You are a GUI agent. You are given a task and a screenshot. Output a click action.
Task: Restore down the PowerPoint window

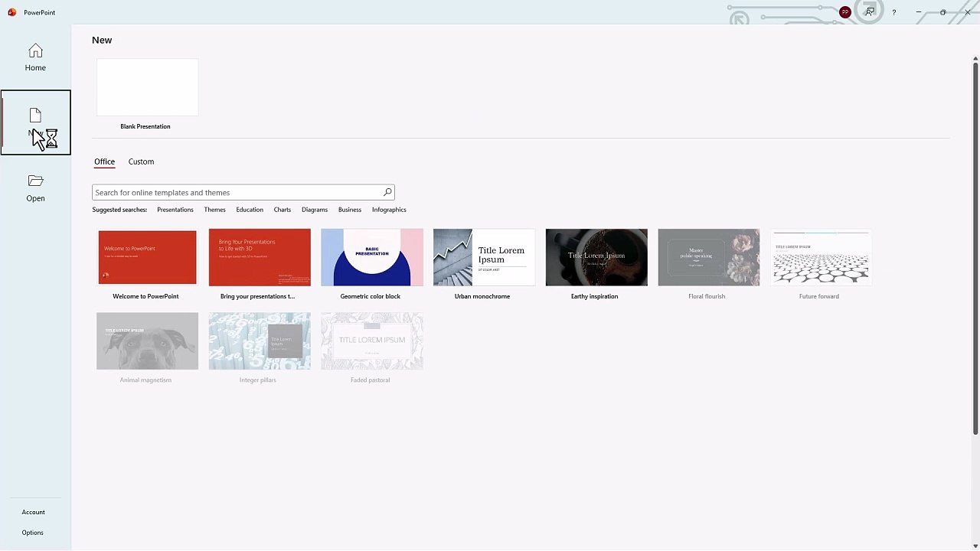click(x=942, y=12)
